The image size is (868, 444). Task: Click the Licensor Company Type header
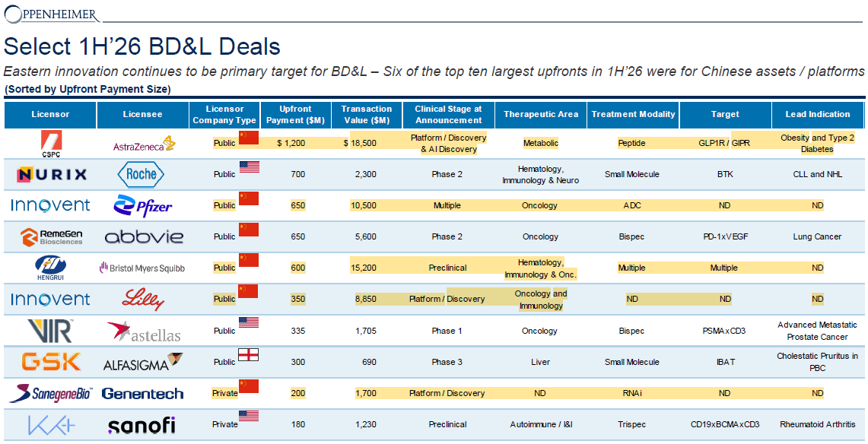tap(224, 115)
